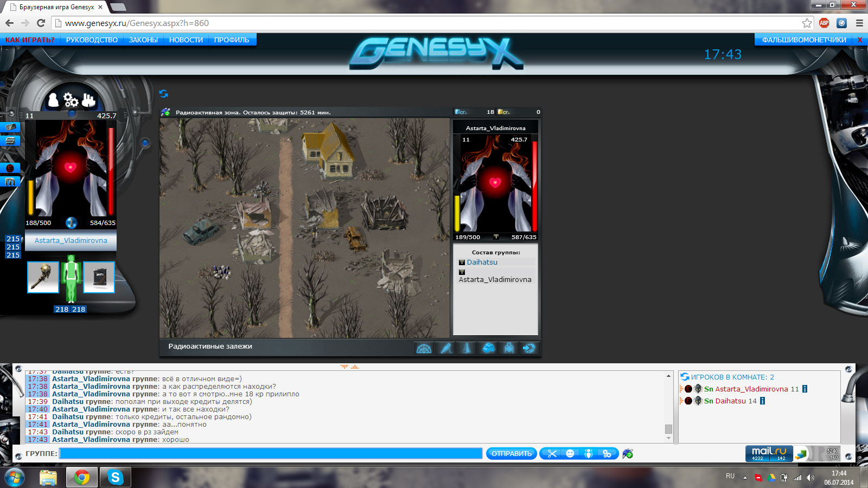Click the taskbar volume speaker icon
This screenshot has height=488, width=868.
[810, 478]
